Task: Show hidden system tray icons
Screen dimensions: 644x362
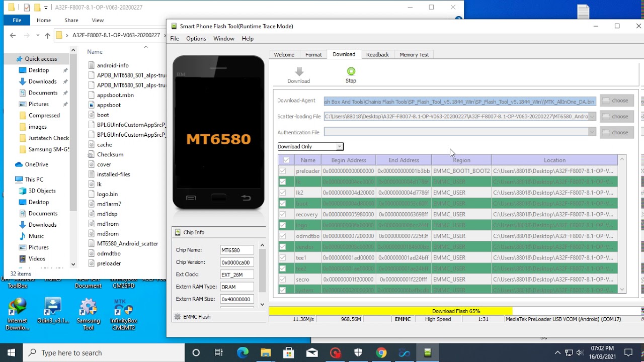Action: (x=557, y=353)
